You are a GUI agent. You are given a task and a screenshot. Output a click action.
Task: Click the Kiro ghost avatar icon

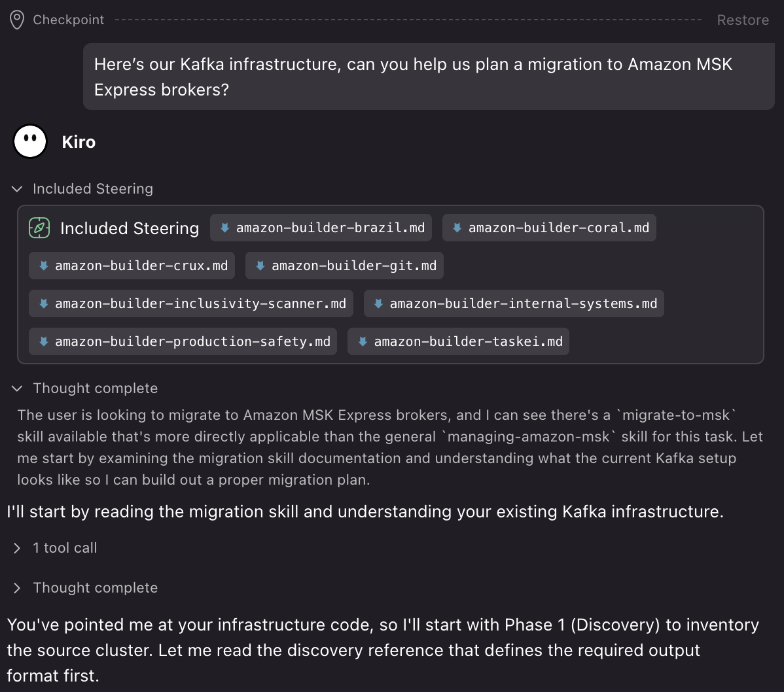[30, 141]
